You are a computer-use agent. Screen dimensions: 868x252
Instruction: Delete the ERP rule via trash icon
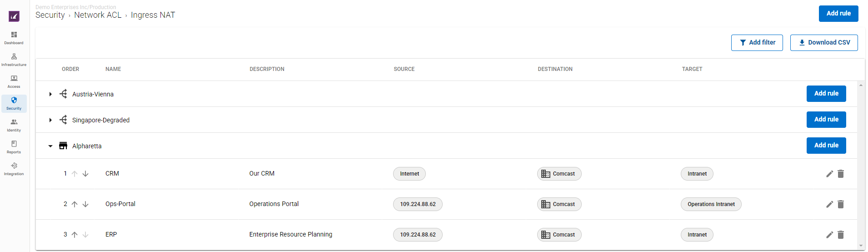841,235
